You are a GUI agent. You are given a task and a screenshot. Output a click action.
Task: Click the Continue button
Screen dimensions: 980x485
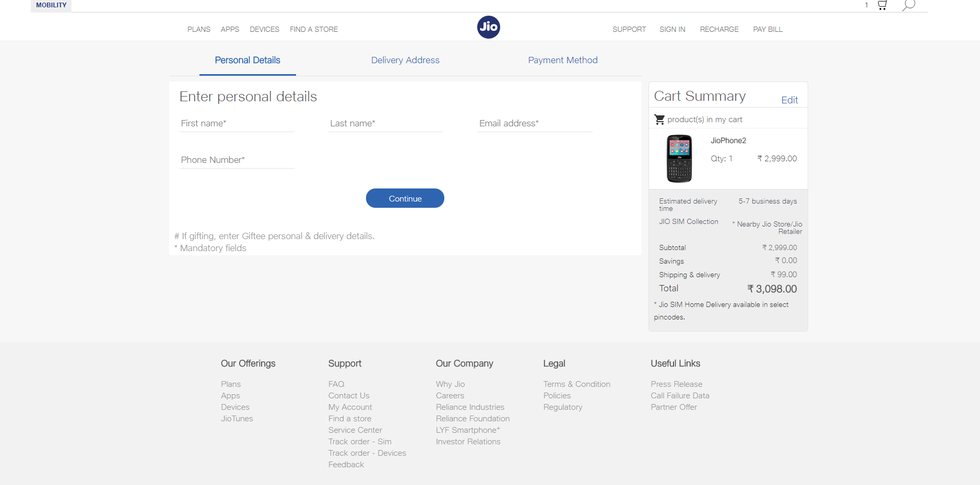click(405, 198)
